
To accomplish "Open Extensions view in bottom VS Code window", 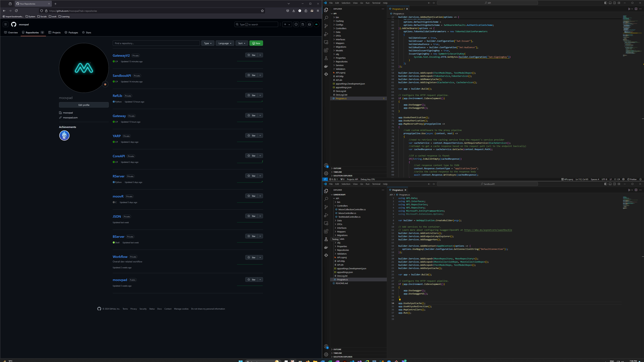I will point(326,231).
